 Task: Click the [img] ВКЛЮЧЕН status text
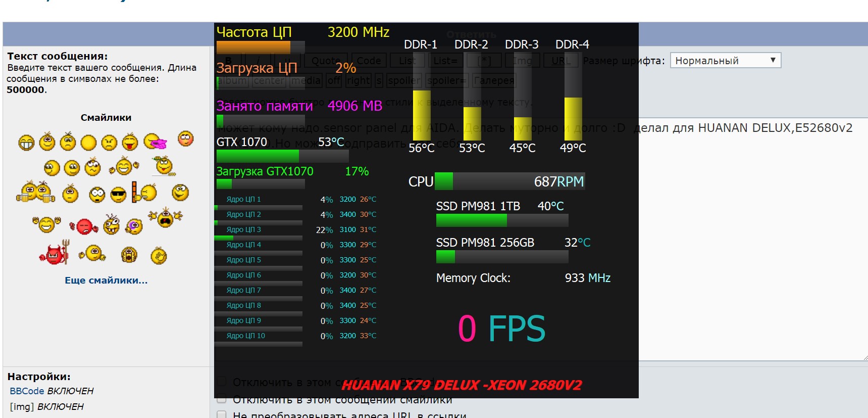[46, 407]
